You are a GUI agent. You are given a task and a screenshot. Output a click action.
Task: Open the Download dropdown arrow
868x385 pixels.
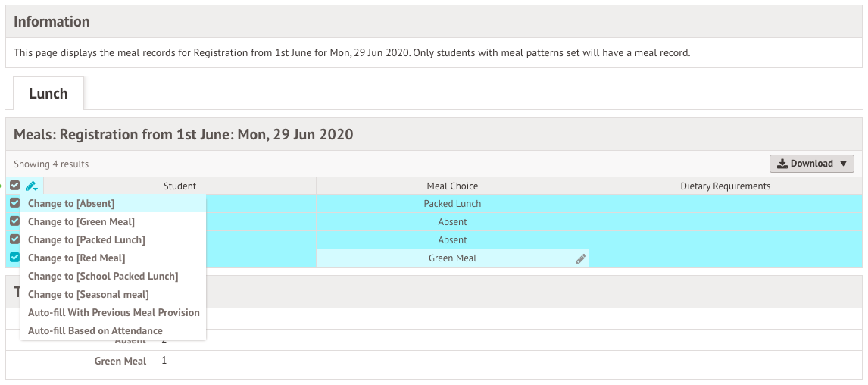(844, 164)
